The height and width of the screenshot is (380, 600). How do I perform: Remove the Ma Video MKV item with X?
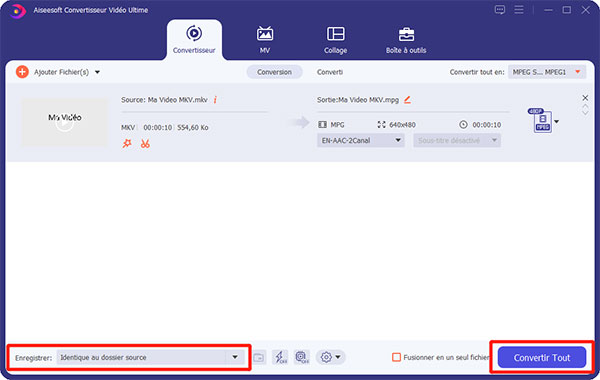(585, 98)
